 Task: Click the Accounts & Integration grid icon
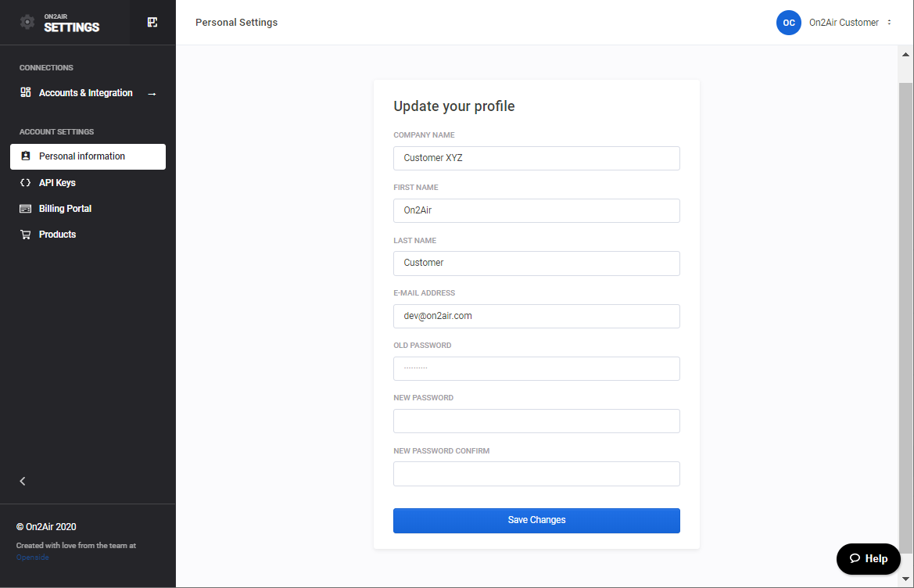[26, 92]
